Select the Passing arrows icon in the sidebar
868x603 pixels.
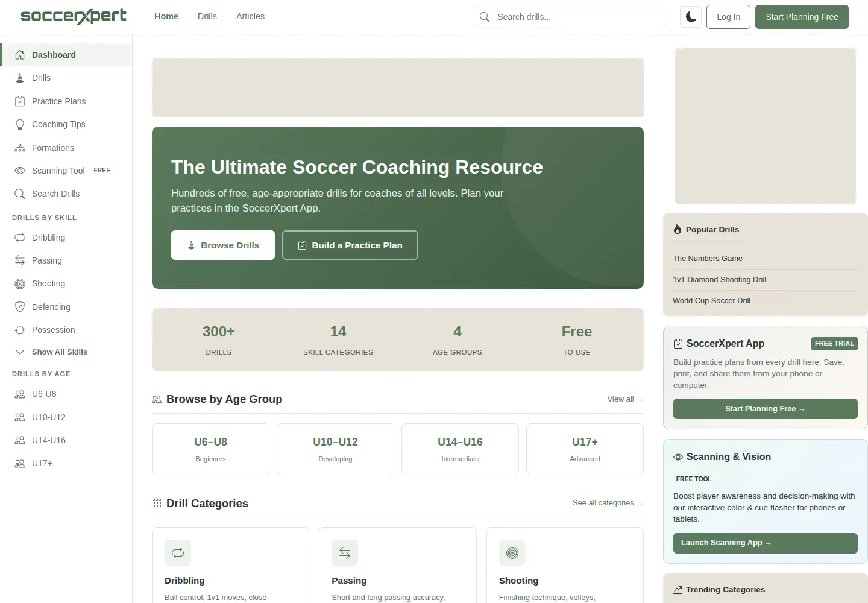point(20,260)
